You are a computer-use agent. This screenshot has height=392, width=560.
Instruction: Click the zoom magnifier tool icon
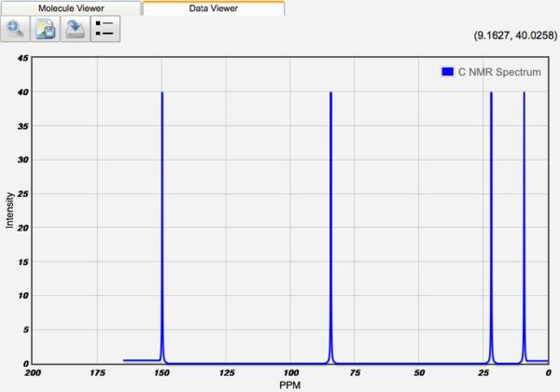[x=17, y=31]
